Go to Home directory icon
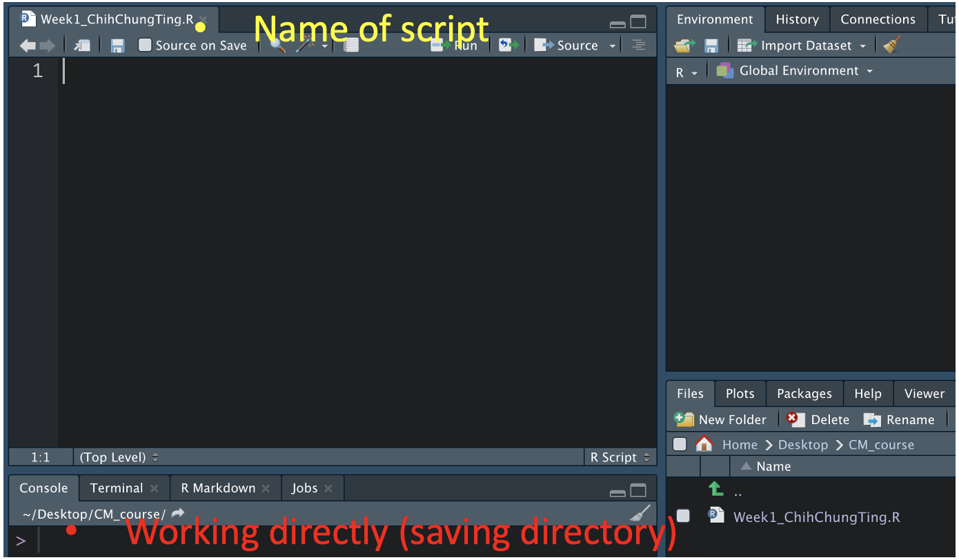The width and height of the screenshot is (959, 560). [704, 444]
